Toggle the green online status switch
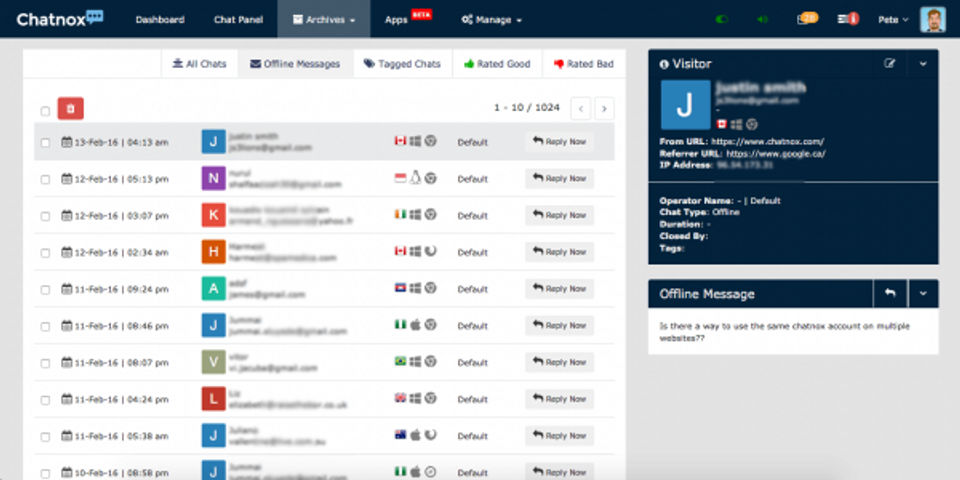960x480 pixels. coord(722,20)
